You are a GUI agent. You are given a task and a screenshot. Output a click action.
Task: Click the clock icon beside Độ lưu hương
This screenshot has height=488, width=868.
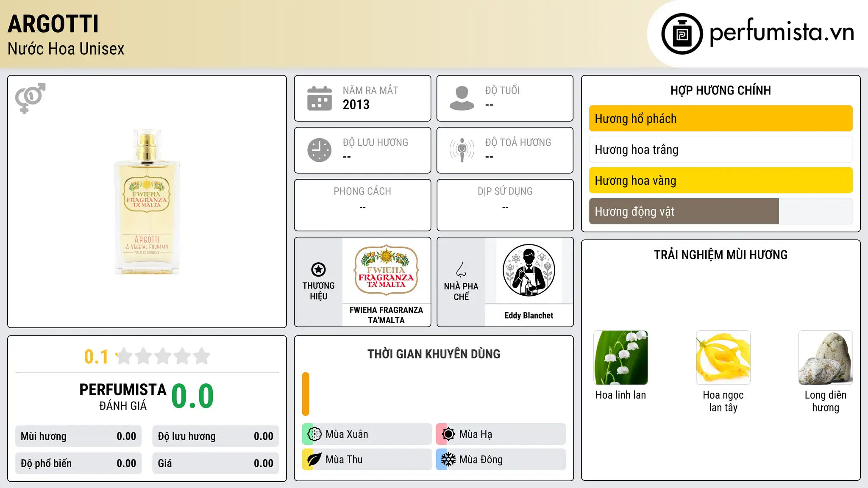(320, 150)
